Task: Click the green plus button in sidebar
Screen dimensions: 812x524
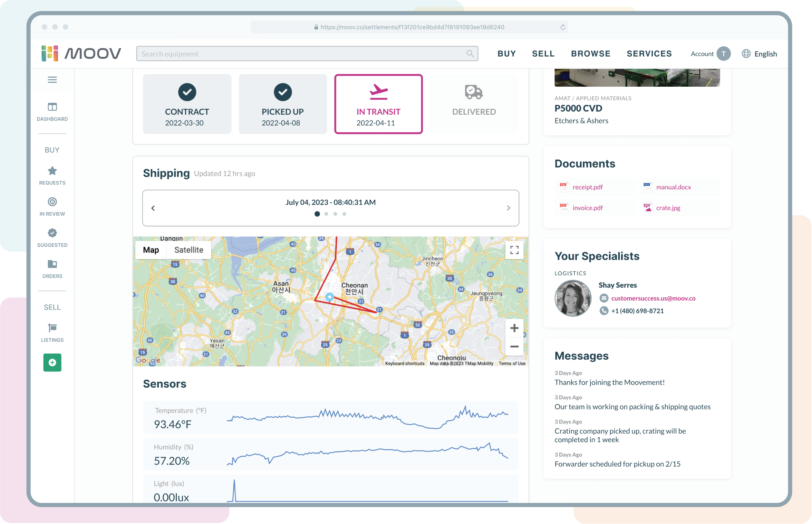Action: [x=52, y=362]
